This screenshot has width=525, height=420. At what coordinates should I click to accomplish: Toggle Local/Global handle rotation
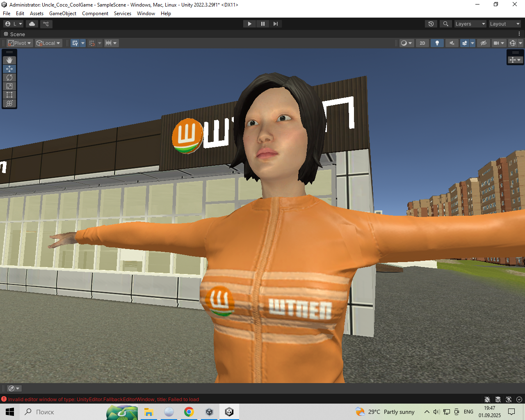coord(48,43)
